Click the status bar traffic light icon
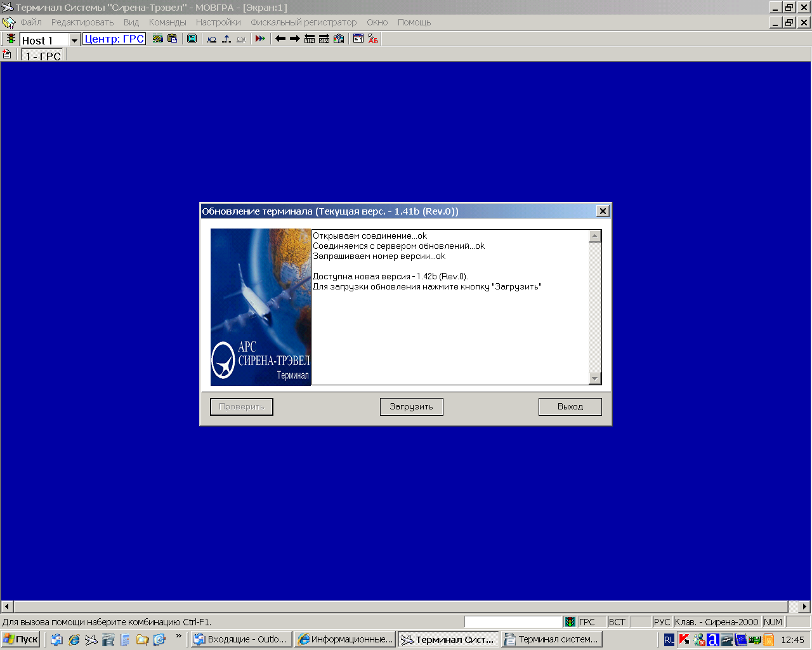The image size is (812, 650). point(570,622)
